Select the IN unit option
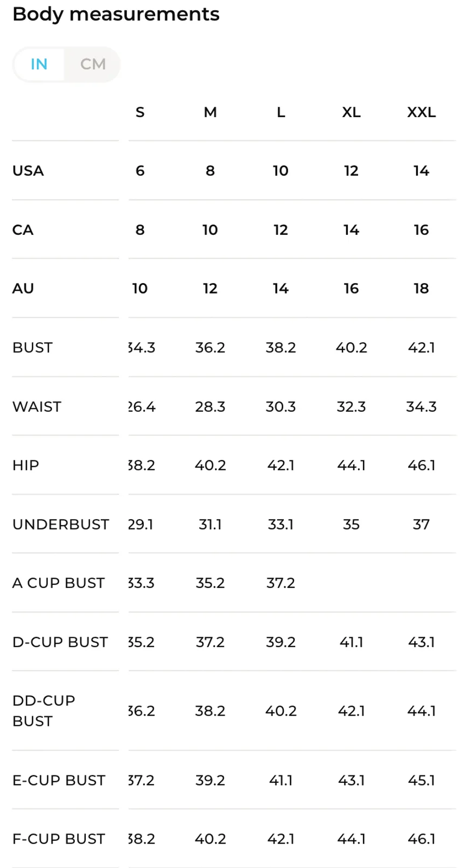 click(39, 64)
